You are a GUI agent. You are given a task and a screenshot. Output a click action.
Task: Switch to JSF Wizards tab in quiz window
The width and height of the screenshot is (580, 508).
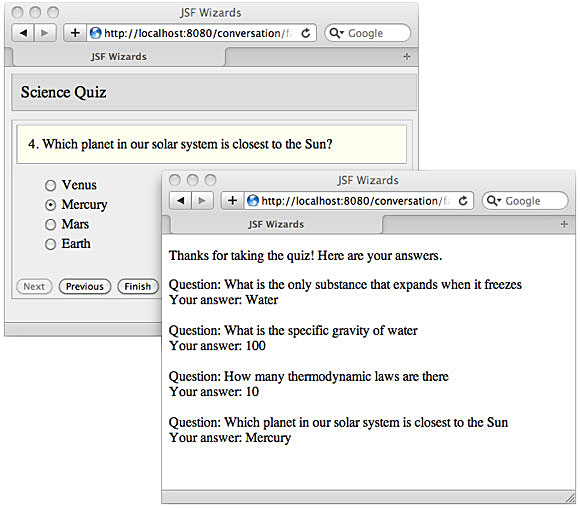119,57
